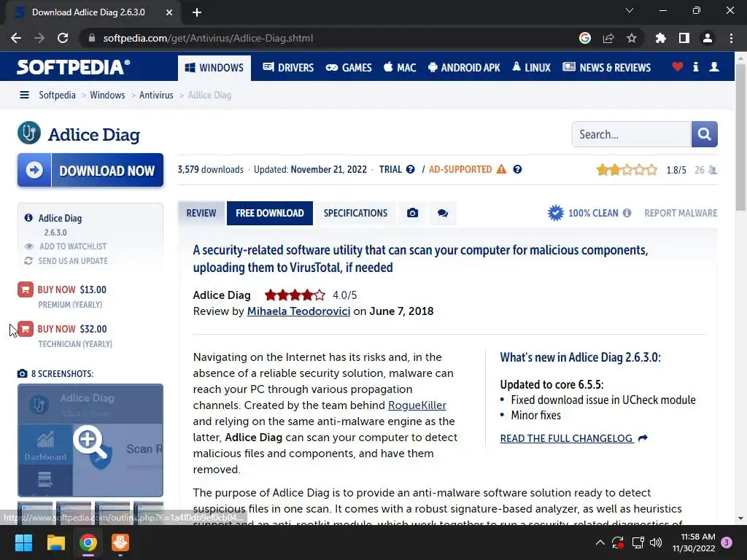Click the Antivirus breadcrumb link
Screen dimensions: 747x560
click(x=156, y=95)
